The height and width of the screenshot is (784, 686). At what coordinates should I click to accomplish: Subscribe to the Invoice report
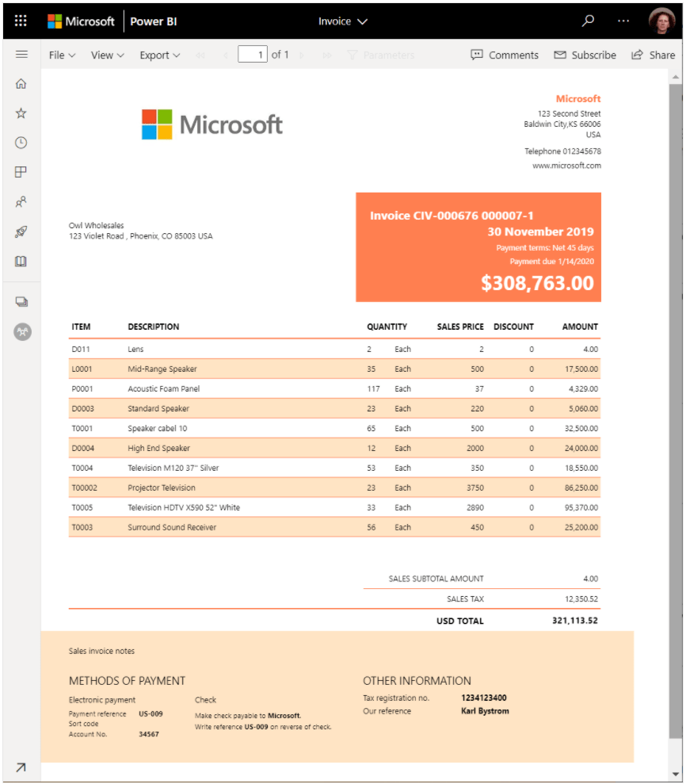tap(585, 55)
